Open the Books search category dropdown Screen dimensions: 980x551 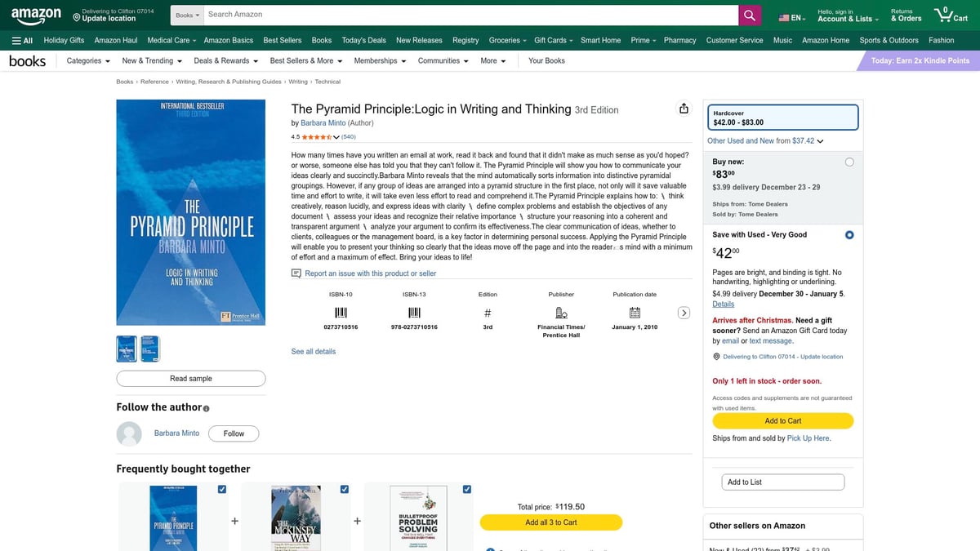pyautogui.click(x=186, y=14)
